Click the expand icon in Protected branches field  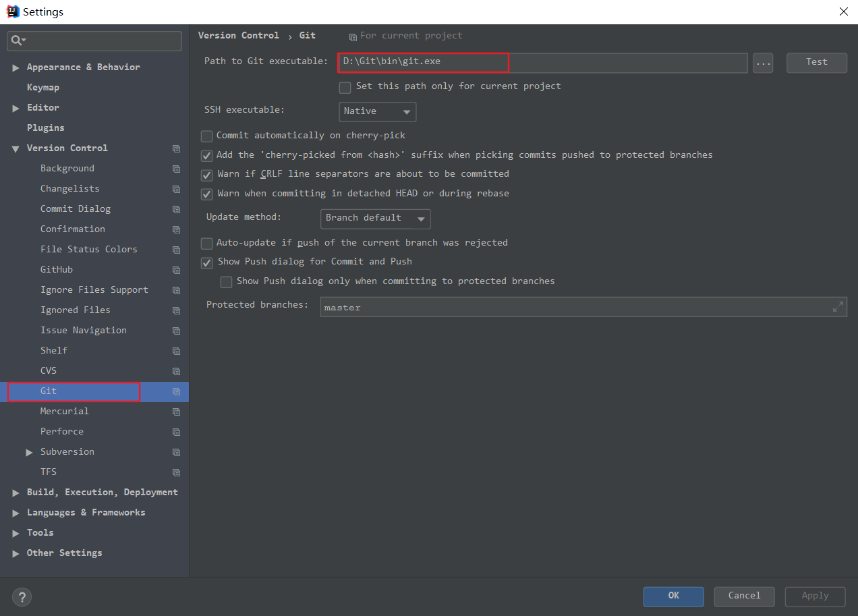pos(838,307)
